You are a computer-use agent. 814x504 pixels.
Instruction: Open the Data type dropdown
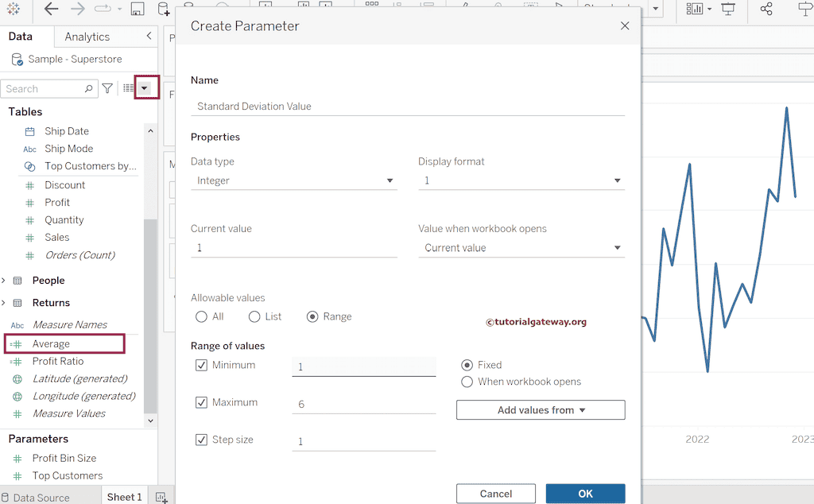[293, 180]
